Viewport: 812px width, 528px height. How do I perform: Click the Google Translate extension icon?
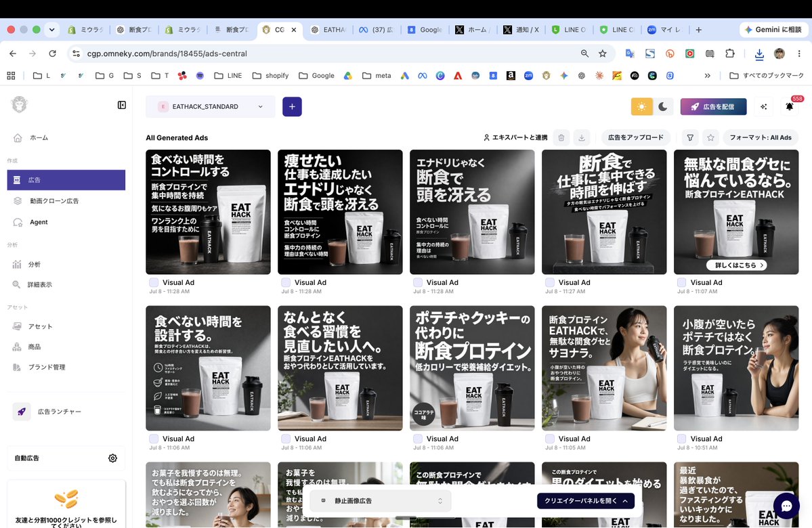630,53
